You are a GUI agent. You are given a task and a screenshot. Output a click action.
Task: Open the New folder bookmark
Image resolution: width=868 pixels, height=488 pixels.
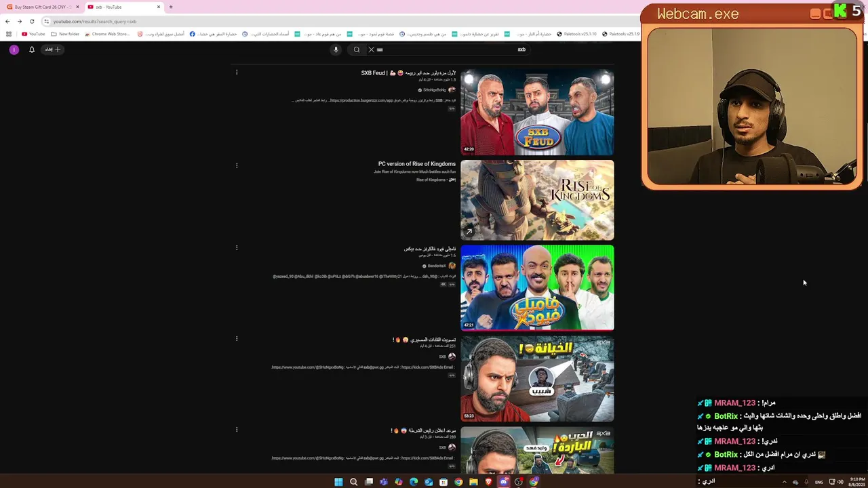[65, 34]
